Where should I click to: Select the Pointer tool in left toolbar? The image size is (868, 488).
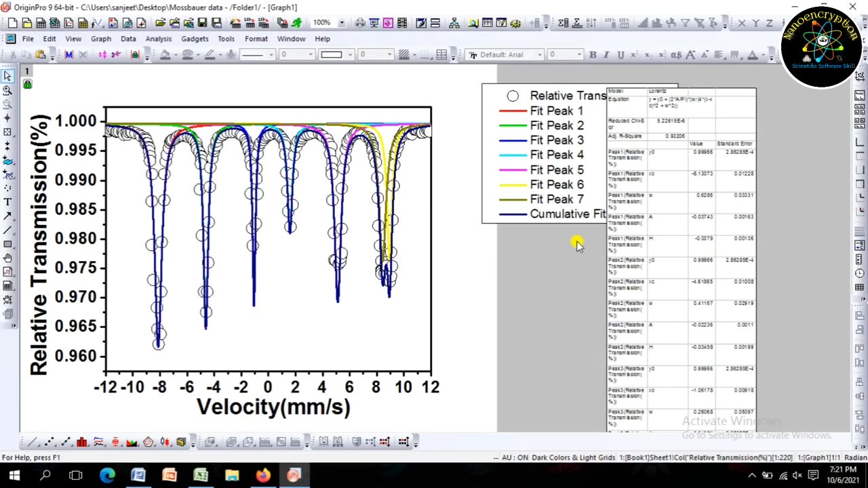7,76
